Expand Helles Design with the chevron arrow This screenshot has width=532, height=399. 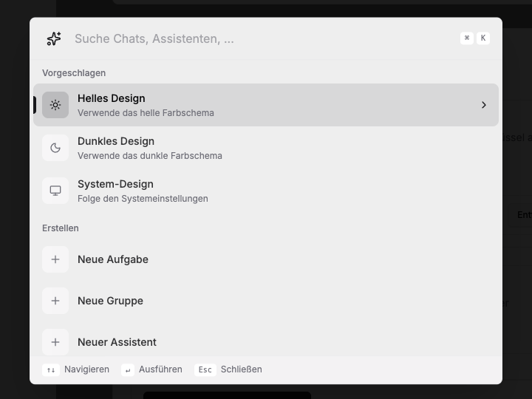point(484,105)
